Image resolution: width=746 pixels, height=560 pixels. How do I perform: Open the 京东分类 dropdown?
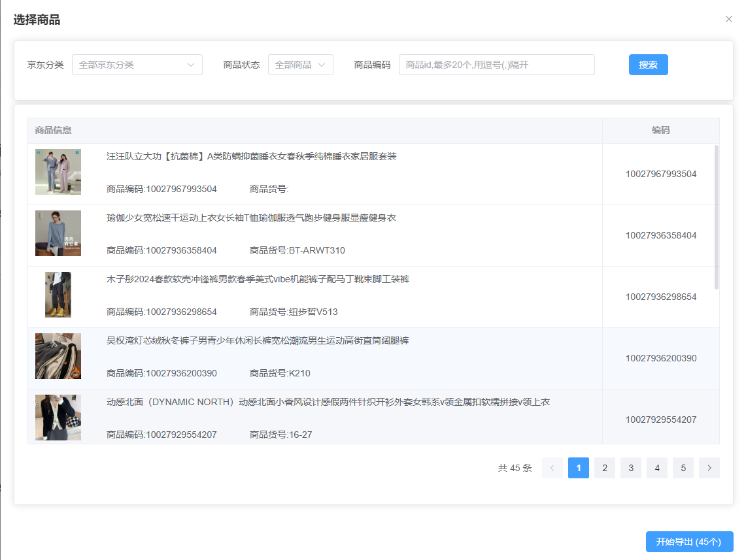click(137, 65)
